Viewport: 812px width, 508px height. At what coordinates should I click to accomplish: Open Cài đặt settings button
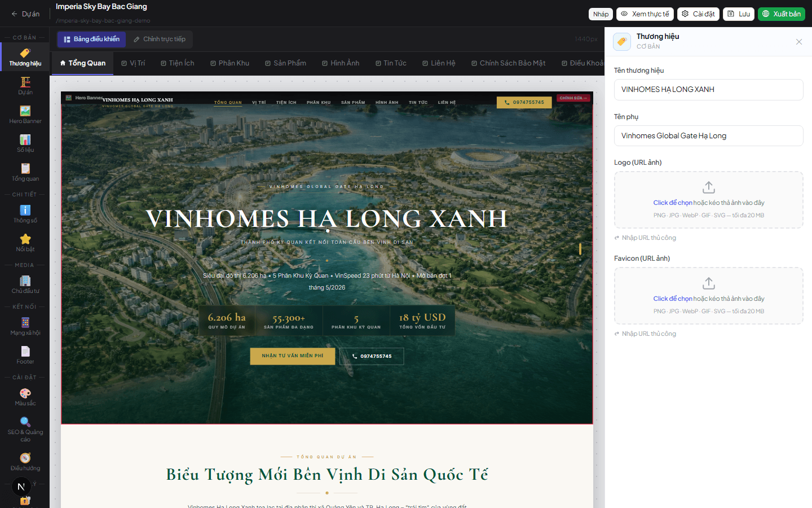698,14
